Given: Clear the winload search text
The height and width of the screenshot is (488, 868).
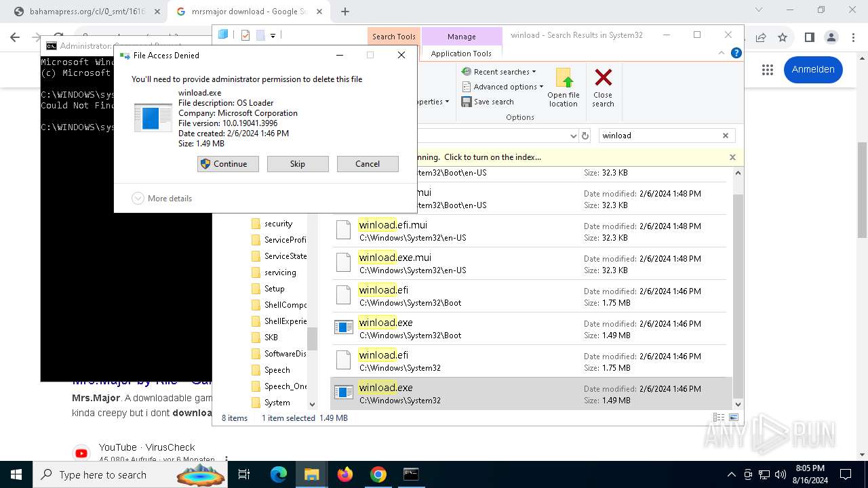Looking at the screenshot, I should click(x=726, y=136).
